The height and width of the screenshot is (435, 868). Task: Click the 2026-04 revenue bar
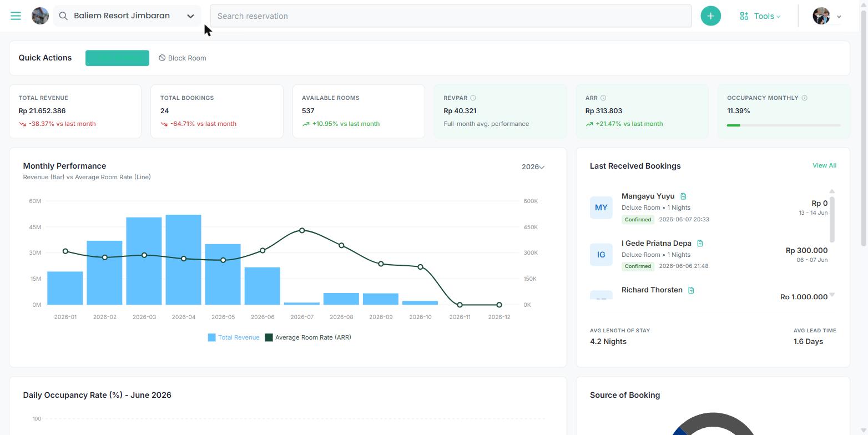click(x=184, y=260)
